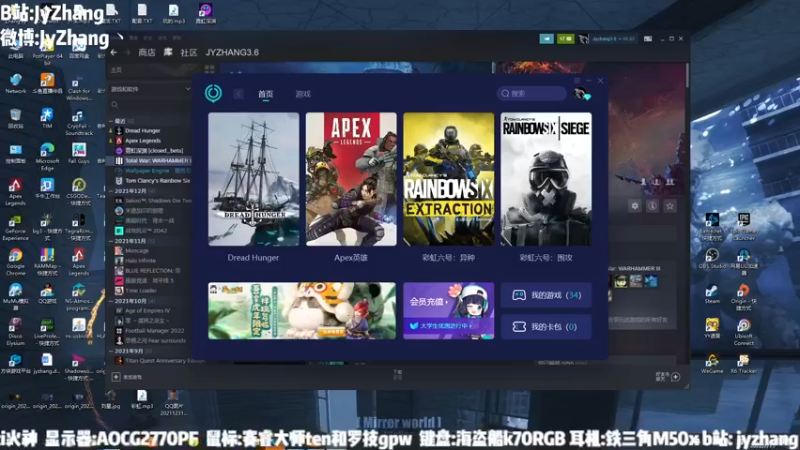Collapse the 2021年10月 group in Steam
This screenshot has width=800, height=450.
click(x=111, y=301)
